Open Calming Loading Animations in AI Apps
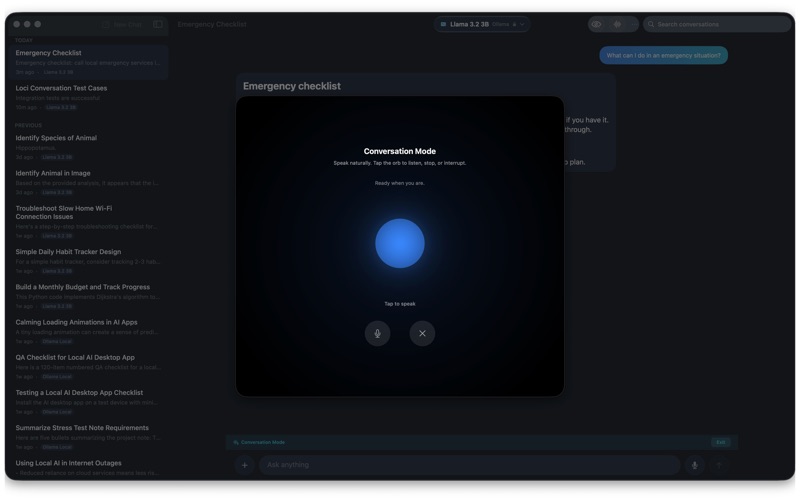Viewport: 800px width, 500px height. click(x=88, y=331)
